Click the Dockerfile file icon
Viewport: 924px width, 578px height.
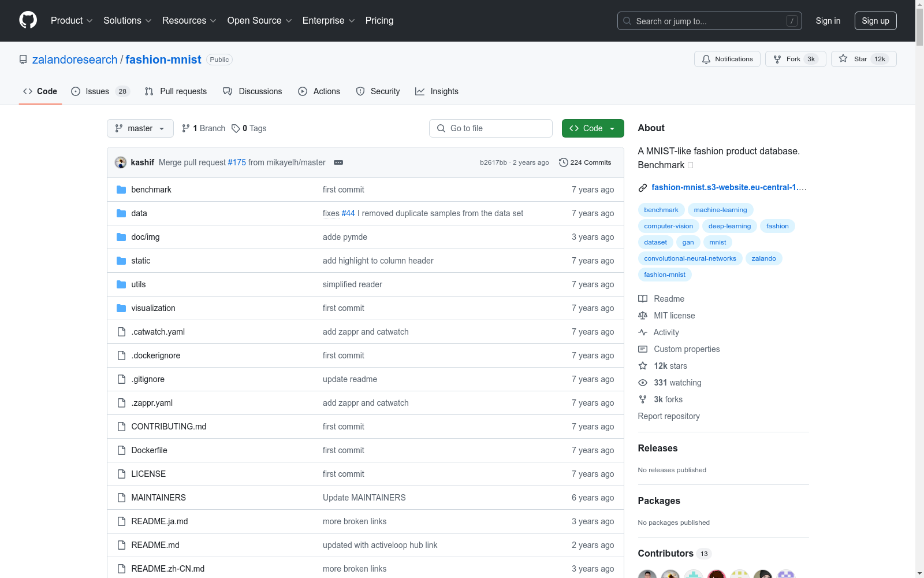121,450
